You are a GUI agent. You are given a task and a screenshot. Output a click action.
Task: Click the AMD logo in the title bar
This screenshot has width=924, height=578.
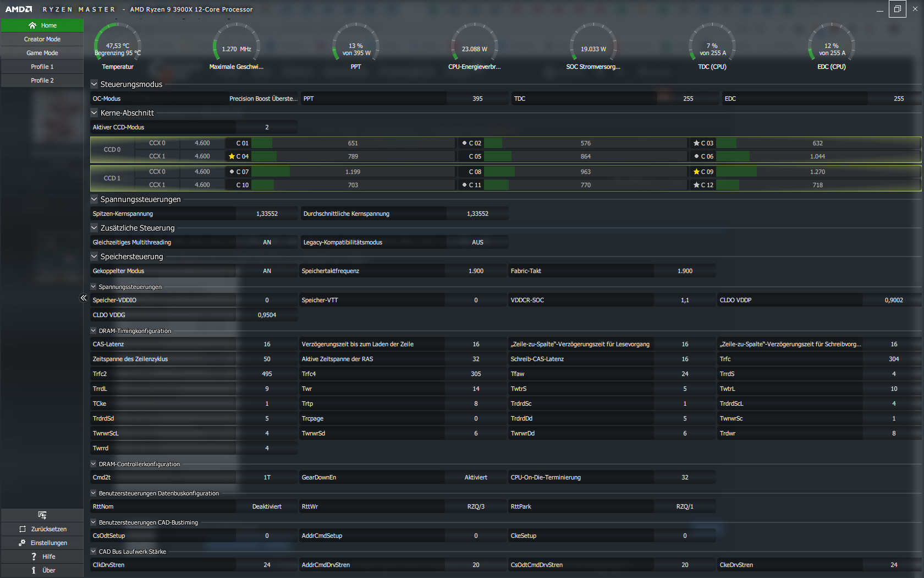click(x=19, y=9)
